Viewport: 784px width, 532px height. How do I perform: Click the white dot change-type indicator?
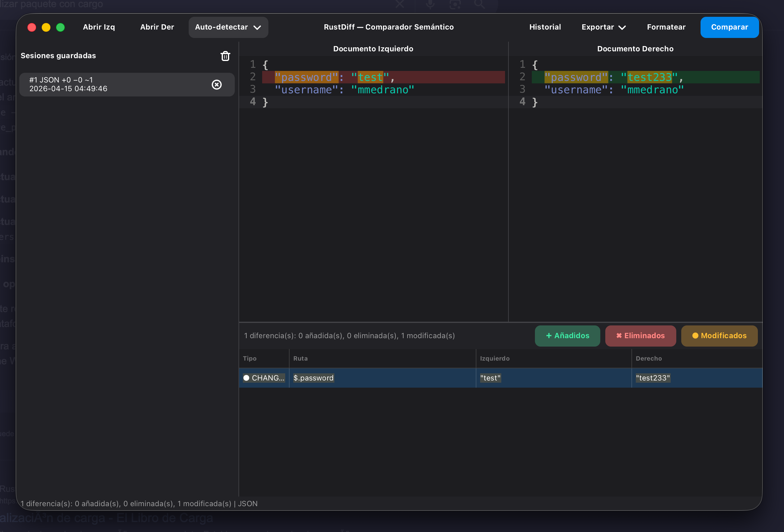point(246,378)
